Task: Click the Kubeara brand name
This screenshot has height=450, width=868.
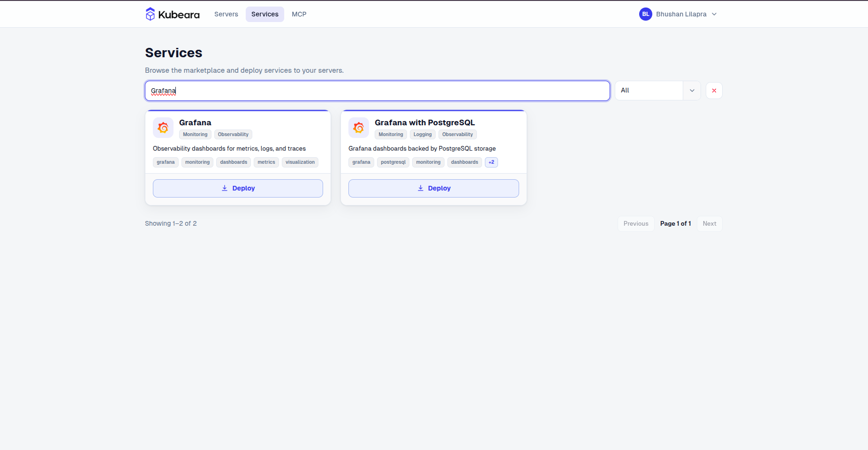Action: 179,15
